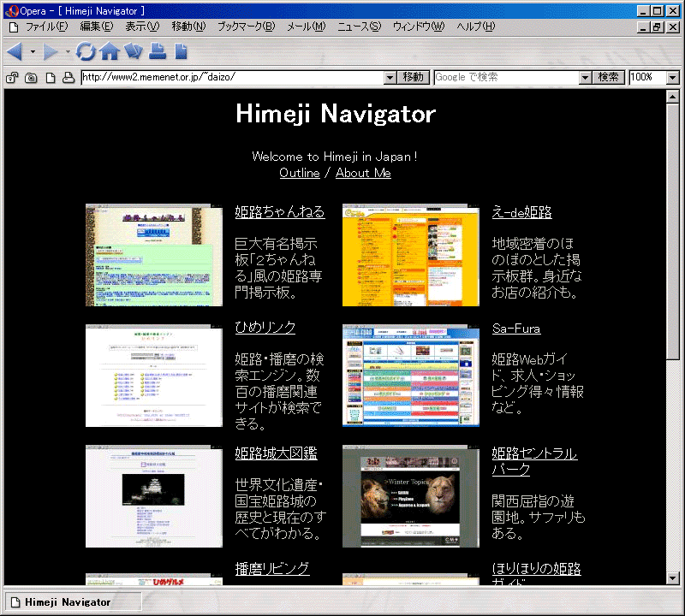Click the padlock icon beside the address bar

click(x=12, y=78)
